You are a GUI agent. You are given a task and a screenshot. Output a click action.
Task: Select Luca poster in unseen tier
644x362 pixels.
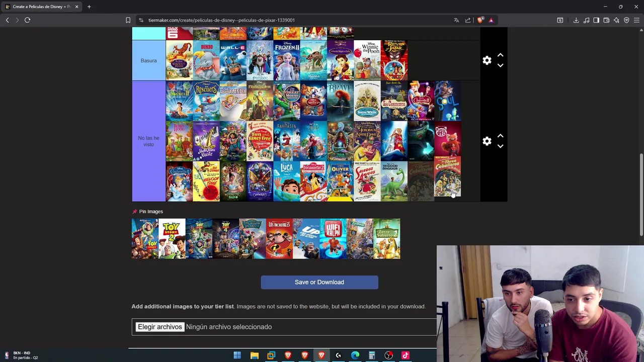click(x=287, y=181)
